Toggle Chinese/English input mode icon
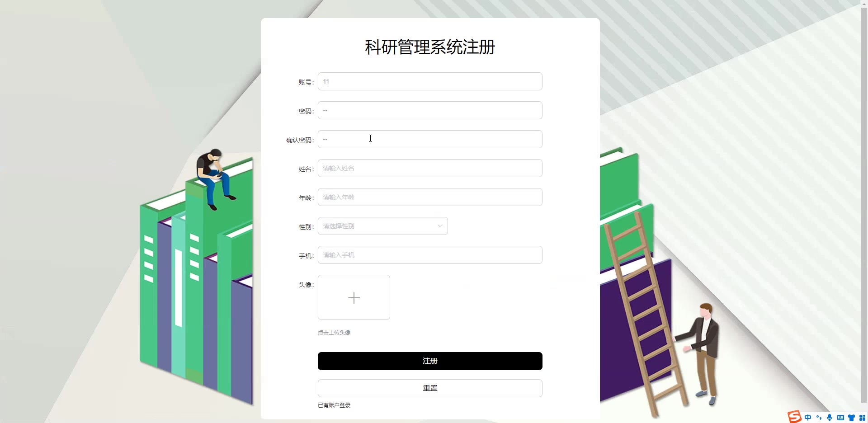Image resolution: width=868 pixels, height=423 pixels. tap(808, 418)
